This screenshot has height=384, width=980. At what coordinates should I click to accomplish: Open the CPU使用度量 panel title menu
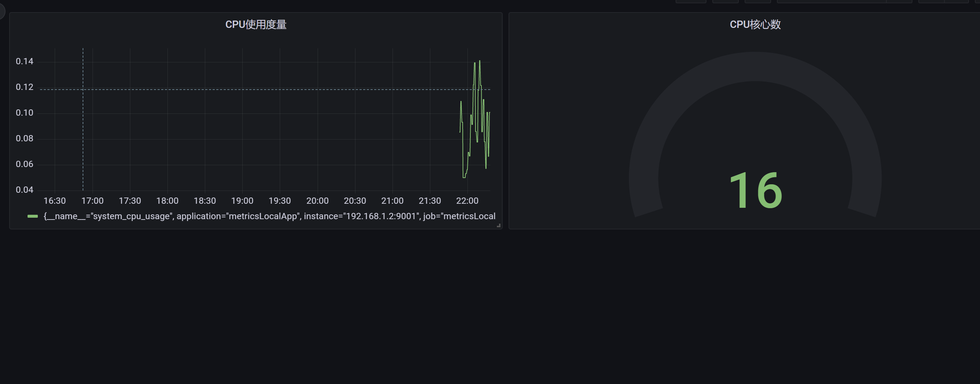tap(256, 25)
